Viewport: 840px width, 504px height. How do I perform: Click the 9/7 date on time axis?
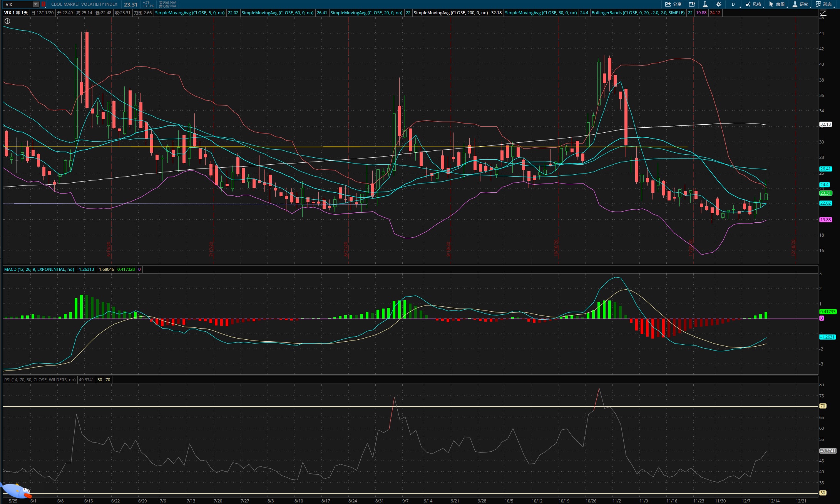tap(405, 501)
